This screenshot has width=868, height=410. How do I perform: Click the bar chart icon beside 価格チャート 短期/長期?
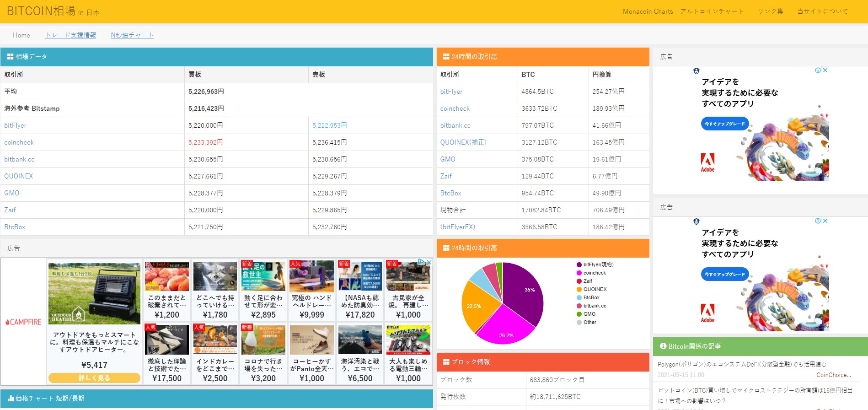tap(11, 399)
